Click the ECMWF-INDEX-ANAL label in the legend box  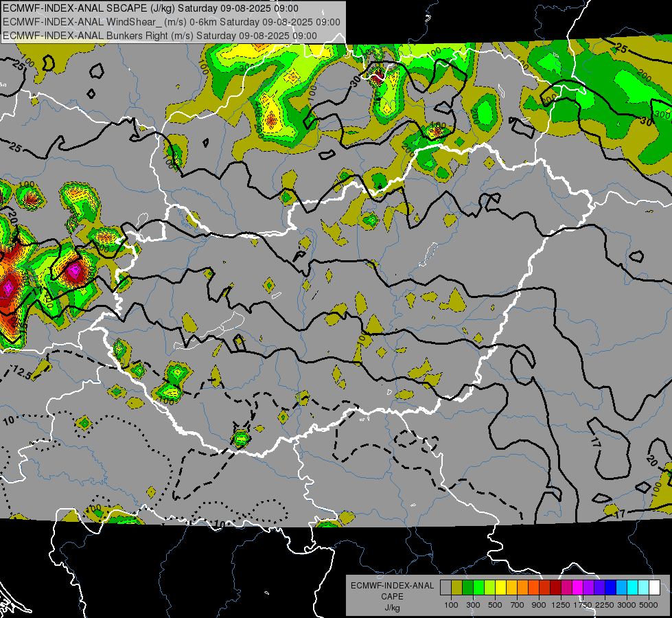(x=392, y=586)
